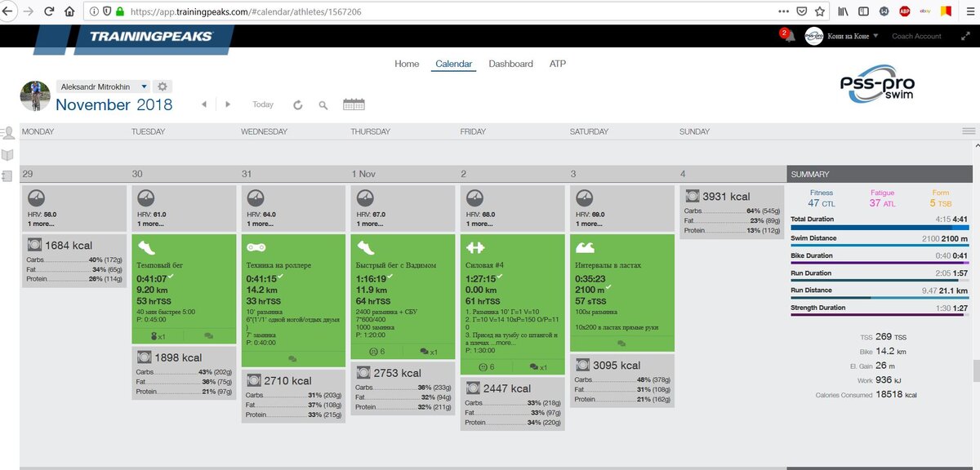Open nutrition plate icon beside 1684 kcal
Viewport: 980px width, 470px height.
click(x=35, y=244)
